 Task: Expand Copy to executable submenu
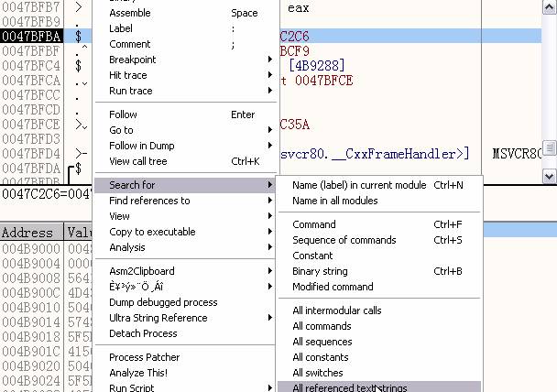pyautogui.click(x=185, y=232)
